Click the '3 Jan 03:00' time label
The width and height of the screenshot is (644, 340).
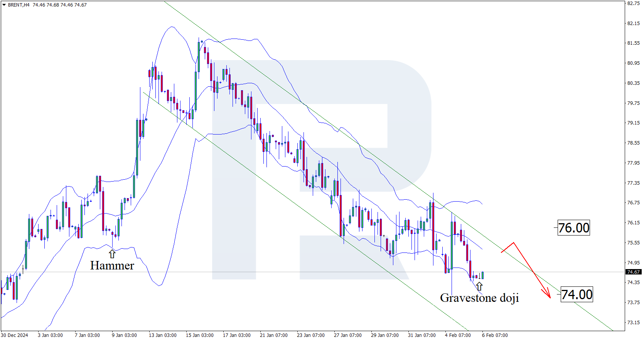(x=50, y=335)
